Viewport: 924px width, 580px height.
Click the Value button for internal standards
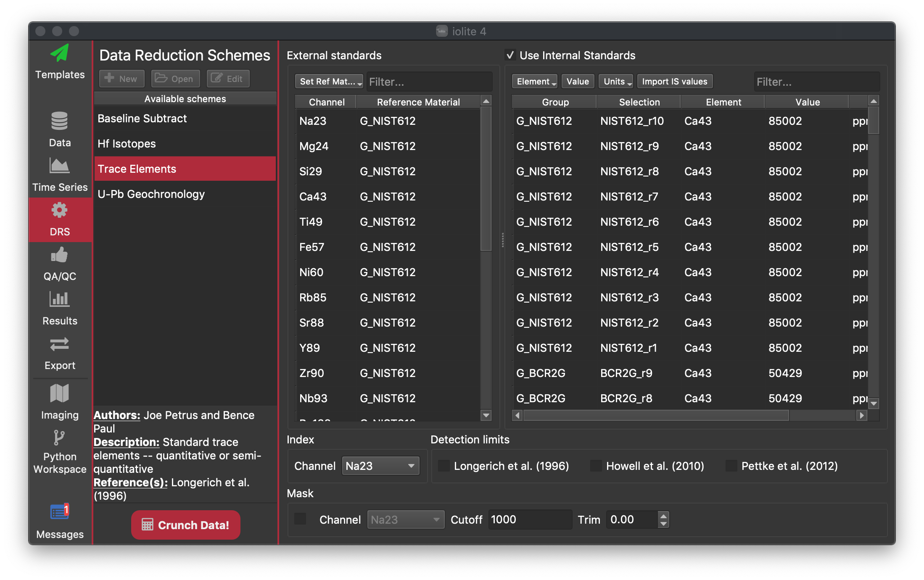coord(578,82)
